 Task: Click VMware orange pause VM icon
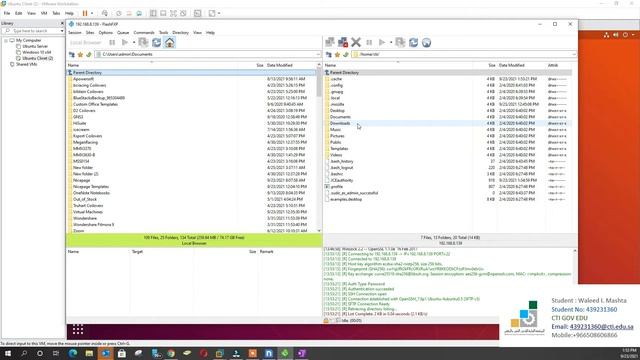(85, 13)
